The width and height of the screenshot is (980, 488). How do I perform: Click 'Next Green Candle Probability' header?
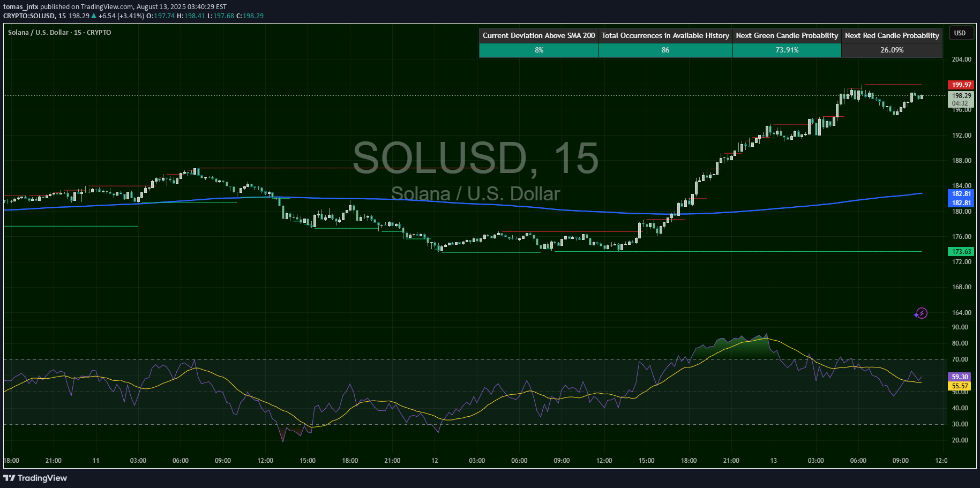pyautogui.click(x=787, y=35)
